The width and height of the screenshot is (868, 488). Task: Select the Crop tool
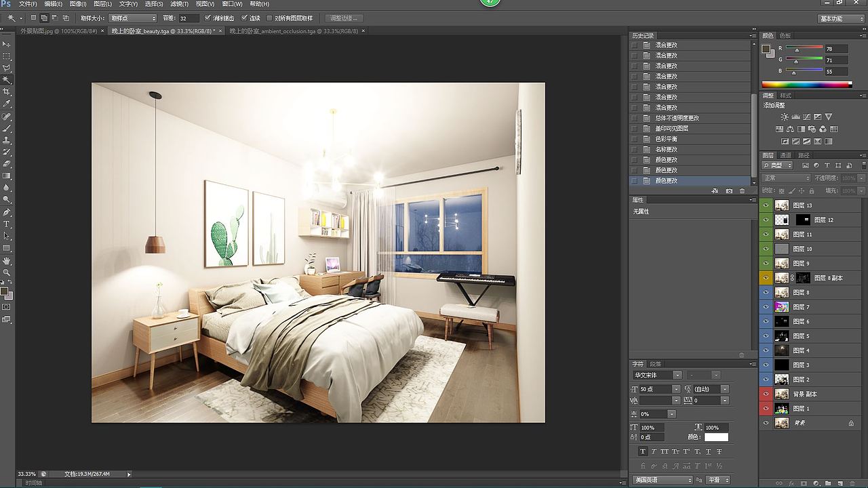[x=7, y=91]
